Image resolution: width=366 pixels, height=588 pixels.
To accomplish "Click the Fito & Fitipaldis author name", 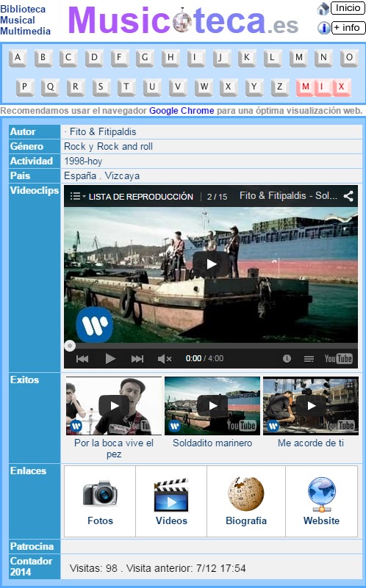I will tap(103, 131).
